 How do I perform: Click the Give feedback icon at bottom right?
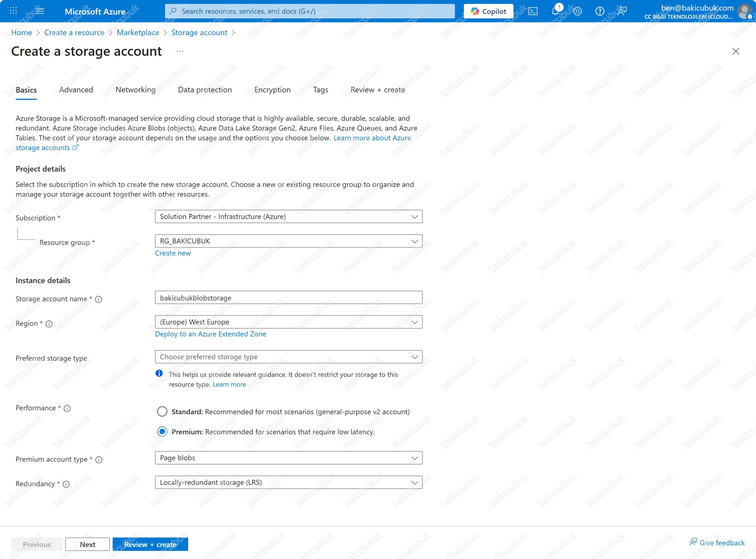point(693,542)
